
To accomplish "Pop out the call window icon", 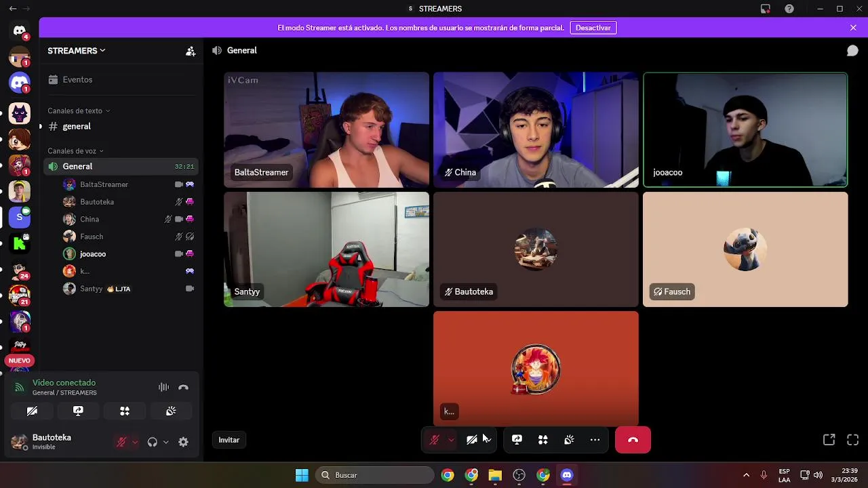I will point(829,440).
